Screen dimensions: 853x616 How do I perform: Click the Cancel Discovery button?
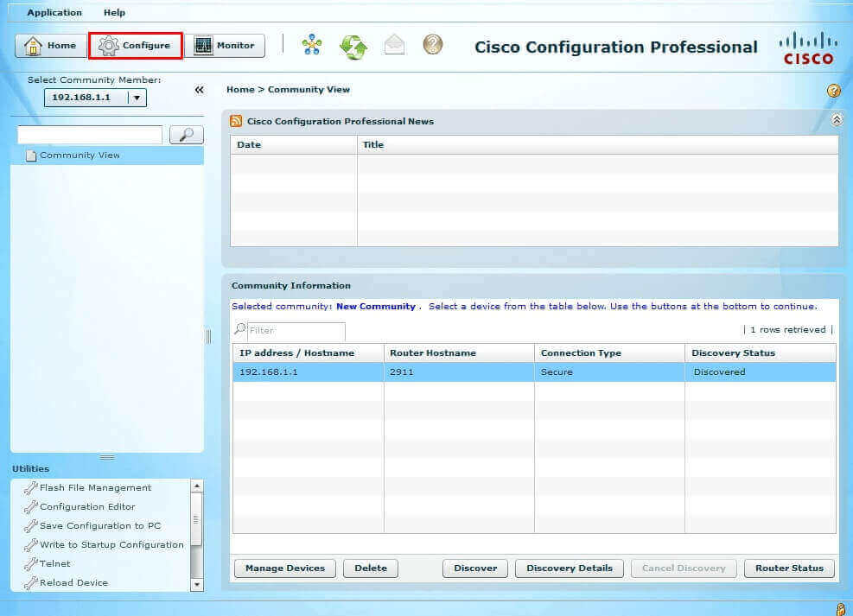coord(684,568)
